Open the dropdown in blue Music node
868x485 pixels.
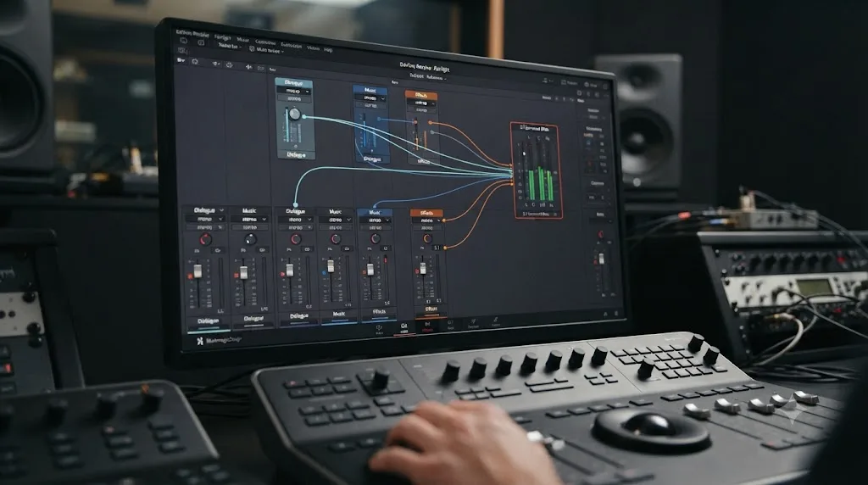point(370,98)
